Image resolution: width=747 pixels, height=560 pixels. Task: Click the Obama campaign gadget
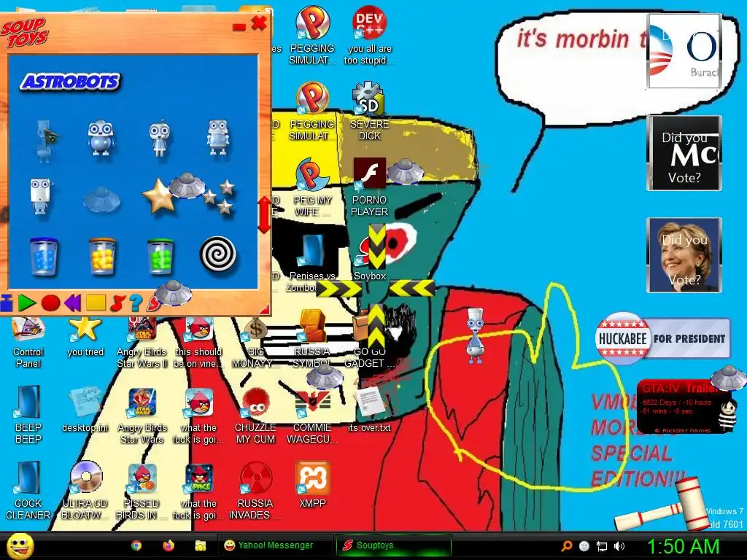point(684,51)
